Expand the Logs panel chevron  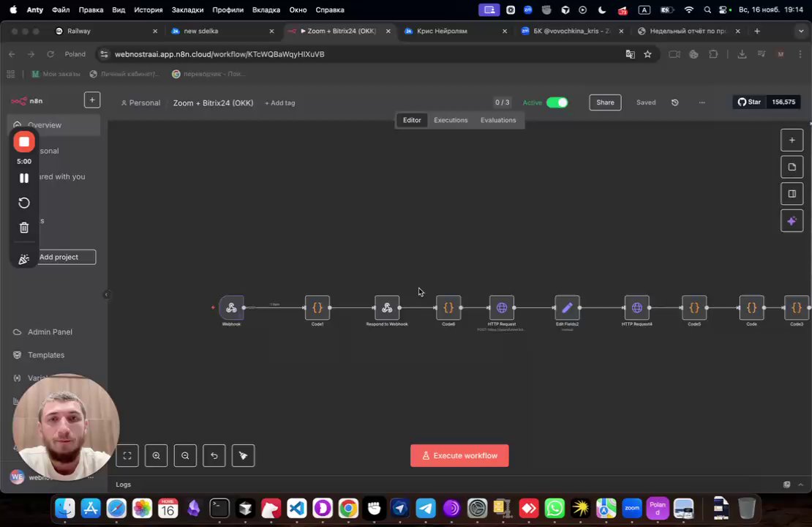click(800, 485)
